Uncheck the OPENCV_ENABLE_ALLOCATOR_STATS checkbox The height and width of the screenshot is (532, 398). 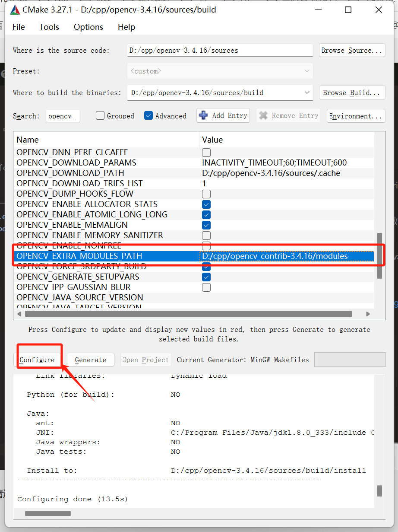point(206,204)
